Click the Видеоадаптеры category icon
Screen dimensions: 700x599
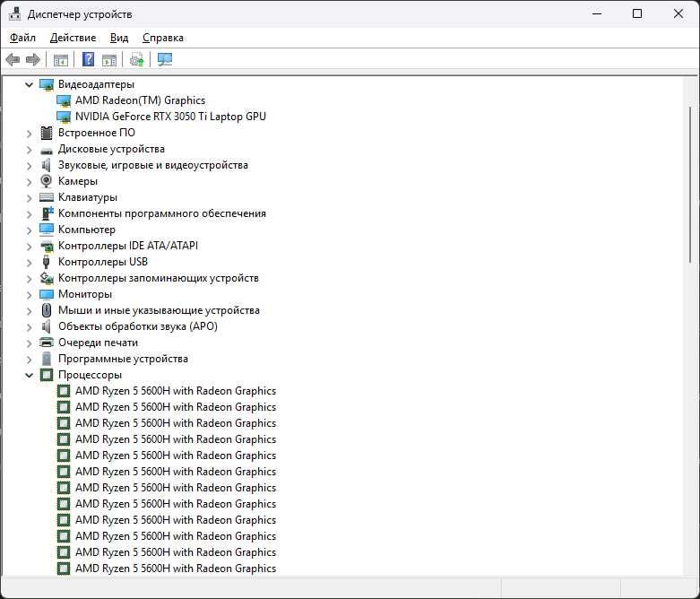click(47, 84)
